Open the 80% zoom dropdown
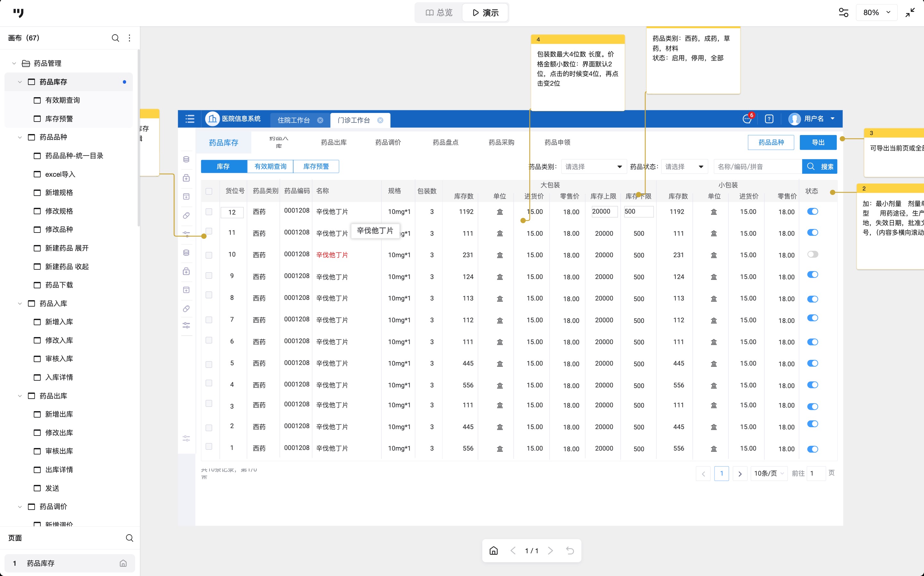This screenshot has width=924, height=576. coord(876,13)
